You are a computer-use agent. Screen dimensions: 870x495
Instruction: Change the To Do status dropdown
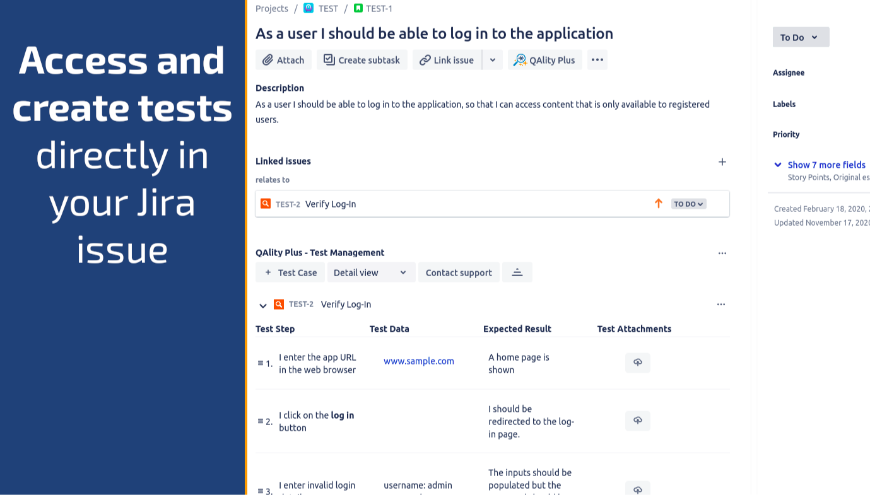(801, 37)
